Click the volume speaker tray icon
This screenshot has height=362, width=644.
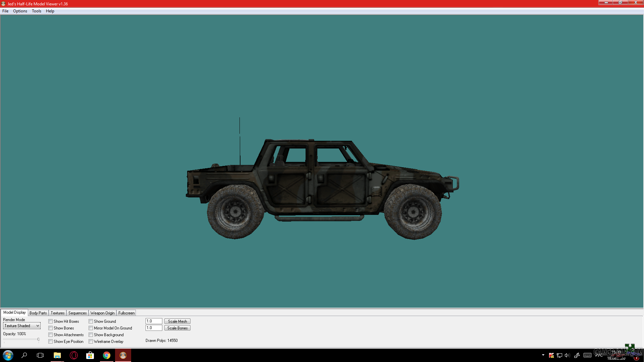[567, 355]
